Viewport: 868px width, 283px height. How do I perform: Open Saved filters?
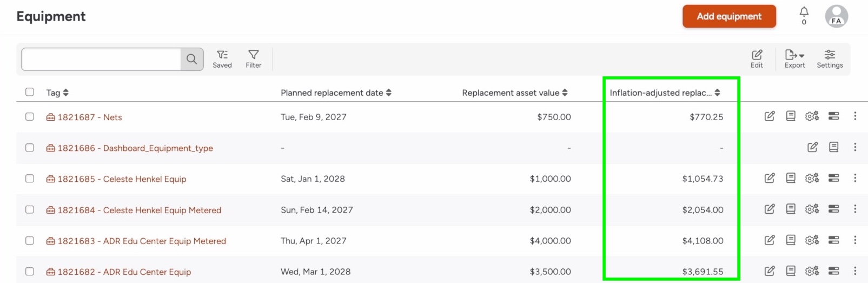tap(222, 59)
